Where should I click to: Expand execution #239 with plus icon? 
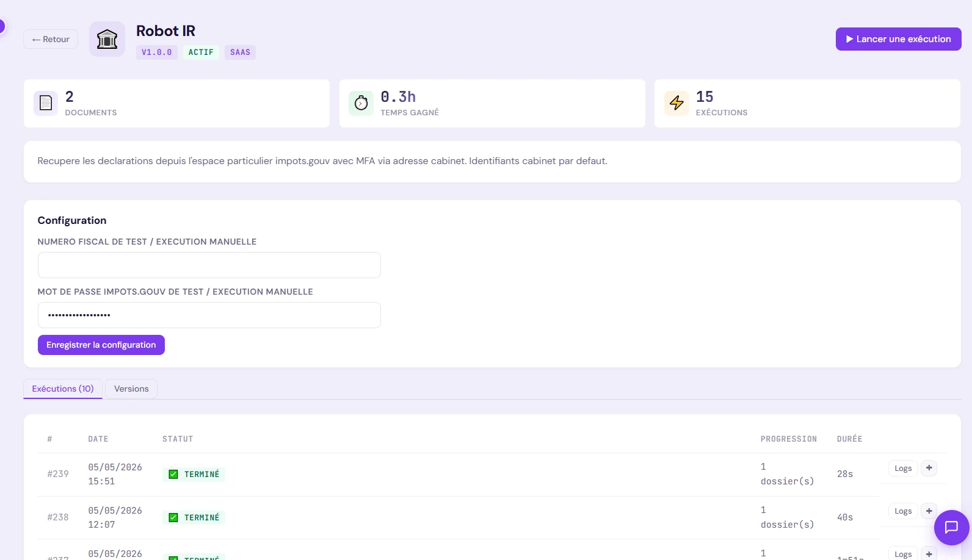click(x=929, y=468)
